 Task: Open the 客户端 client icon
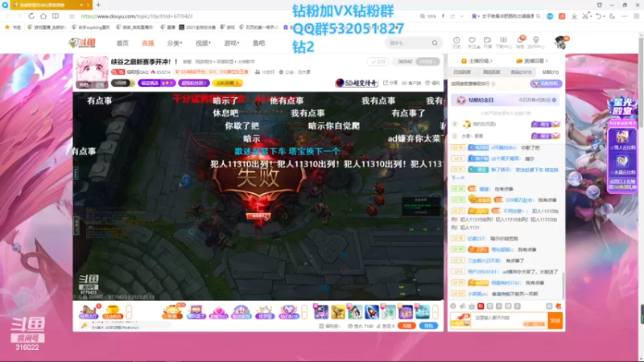pos(411,83)
